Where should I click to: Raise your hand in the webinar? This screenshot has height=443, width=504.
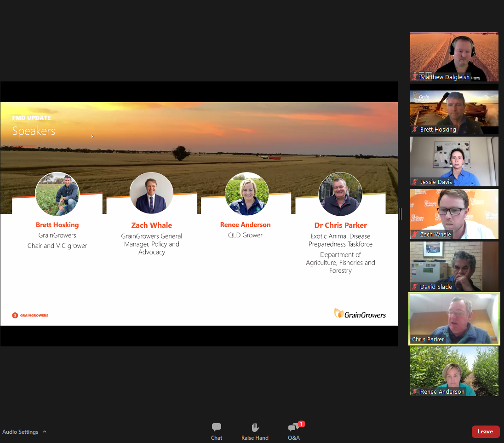[x=255, y=431]
